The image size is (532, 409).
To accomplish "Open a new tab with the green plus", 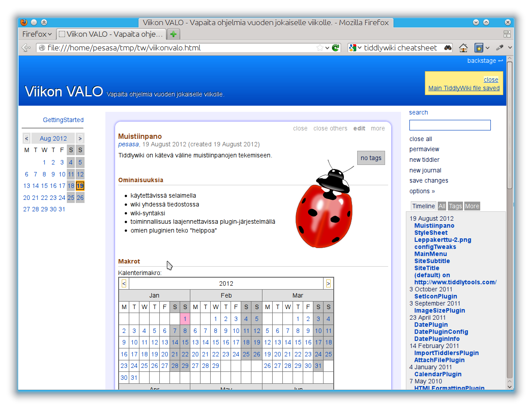I will (173, 34).
